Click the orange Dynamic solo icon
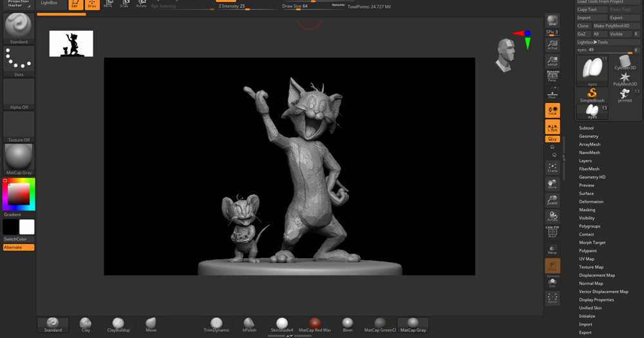This screenshot has width=644, height=338. 553,266
